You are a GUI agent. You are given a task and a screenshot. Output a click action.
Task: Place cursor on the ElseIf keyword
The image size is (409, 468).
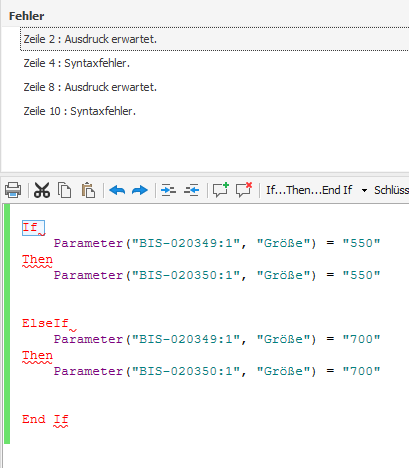point(45,323)
